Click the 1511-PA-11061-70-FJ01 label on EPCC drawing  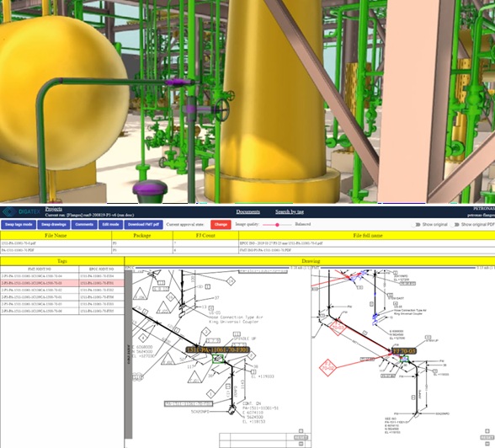pos(218,349)
